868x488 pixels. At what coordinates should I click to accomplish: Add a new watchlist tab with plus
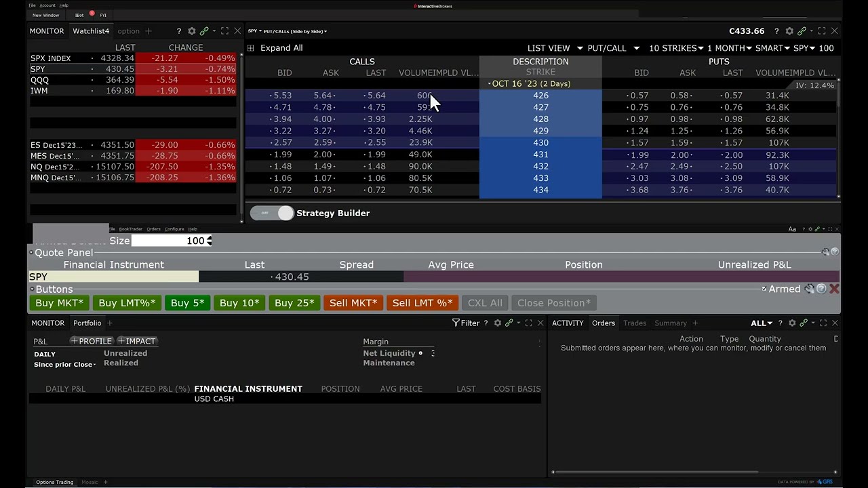[149, 31]
